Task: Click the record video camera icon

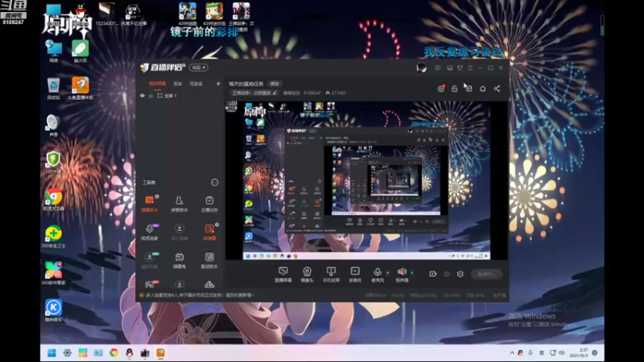Action: click(x=433, y=274)
